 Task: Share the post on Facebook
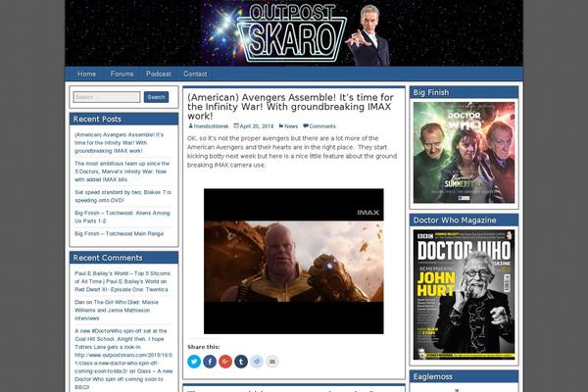tap(210, 362)
